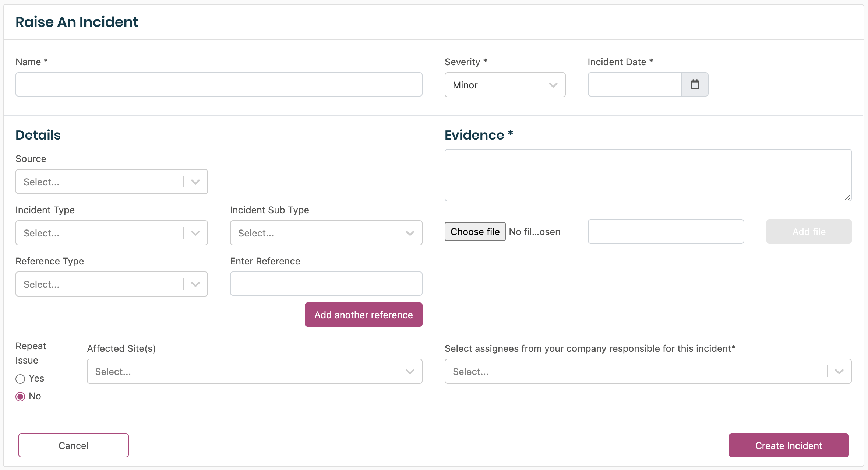Image resolution: width=868 pixels, height=470 pixels.
Task: Select Yes for Repeat Issue
Action: pyautogui.click(x=20, y=379)
